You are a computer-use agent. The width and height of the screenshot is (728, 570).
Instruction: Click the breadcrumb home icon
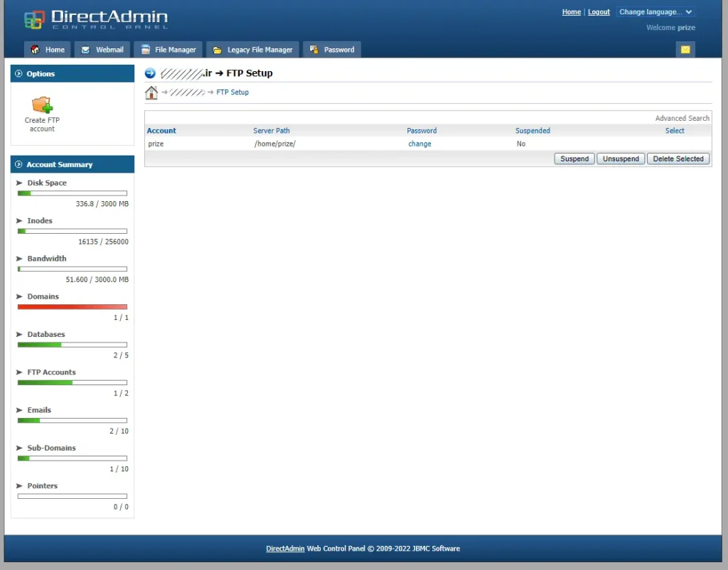[151, 92]
